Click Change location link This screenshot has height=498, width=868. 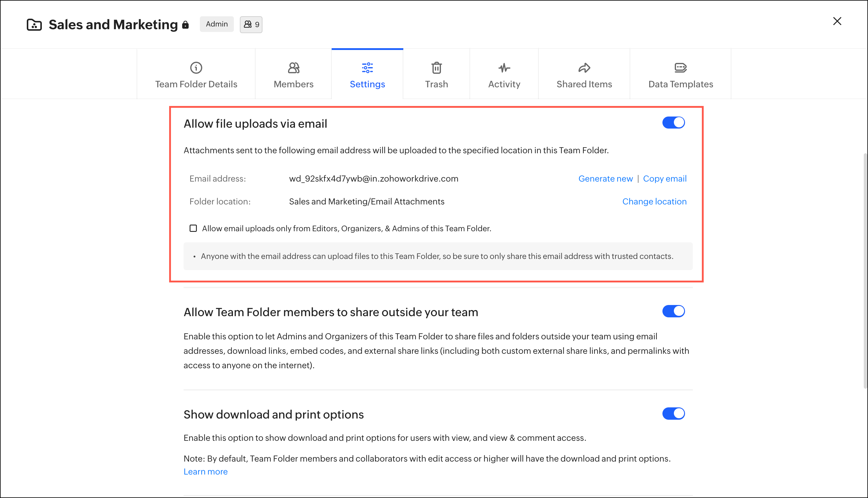tap(654, 201)
